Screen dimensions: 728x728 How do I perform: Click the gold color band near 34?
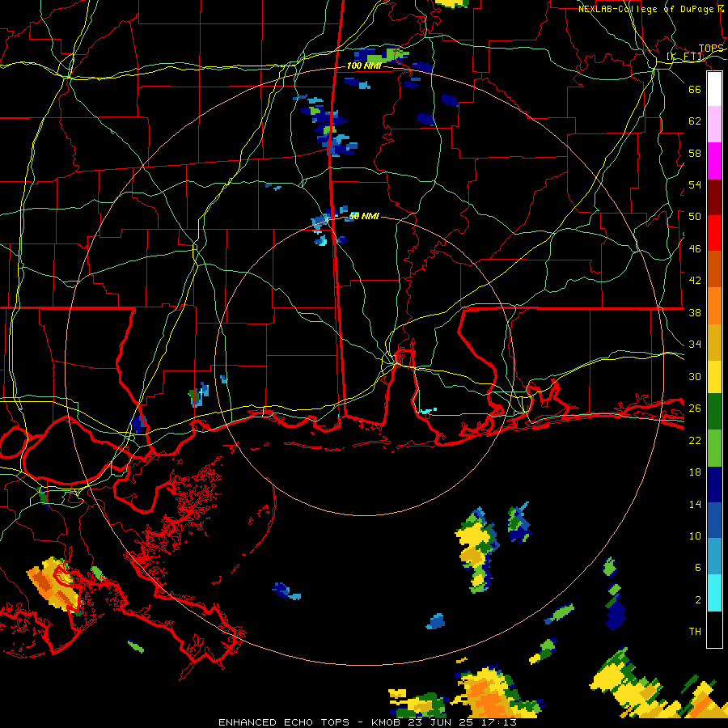[714, 342]
